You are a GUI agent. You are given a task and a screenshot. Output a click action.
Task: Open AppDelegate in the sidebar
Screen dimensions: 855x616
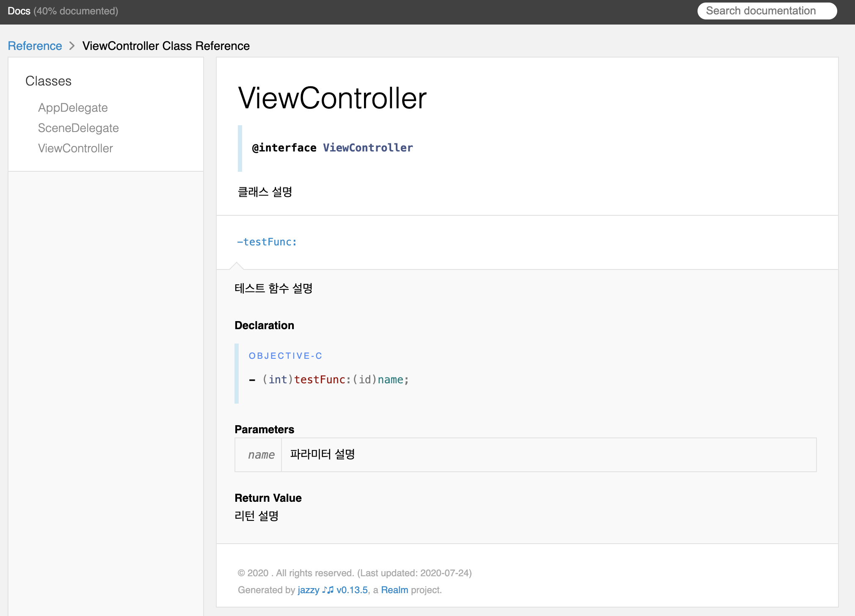pos(73,107)
